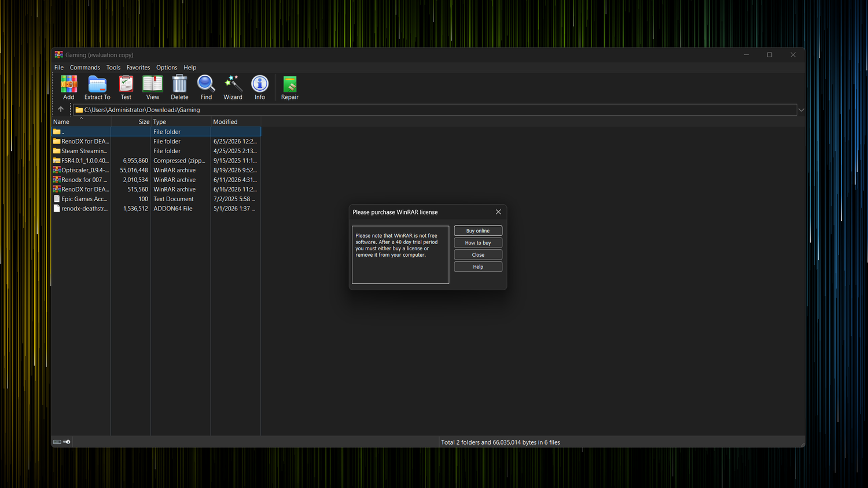Screen dimensions: 868x488
Task: Select the Optiscaler_0.9.4 archive icon
Action: 57,170
